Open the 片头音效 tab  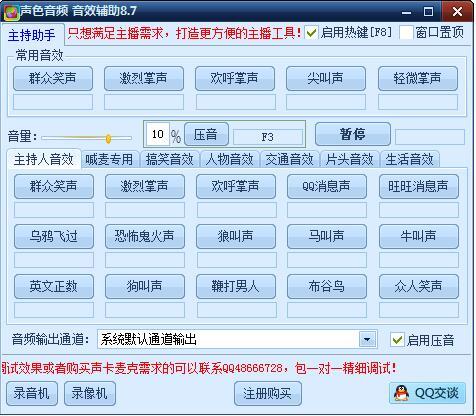(x=350, y=160)
